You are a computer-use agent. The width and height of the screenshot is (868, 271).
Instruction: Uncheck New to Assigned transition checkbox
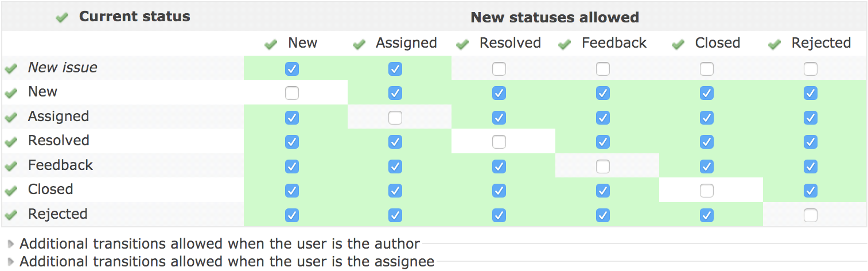tap(395, 93)
